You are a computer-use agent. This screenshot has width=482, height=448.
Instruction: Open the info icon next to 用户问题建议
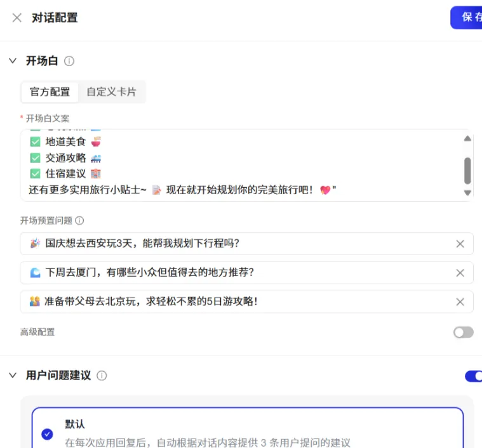tap(102, 376)
